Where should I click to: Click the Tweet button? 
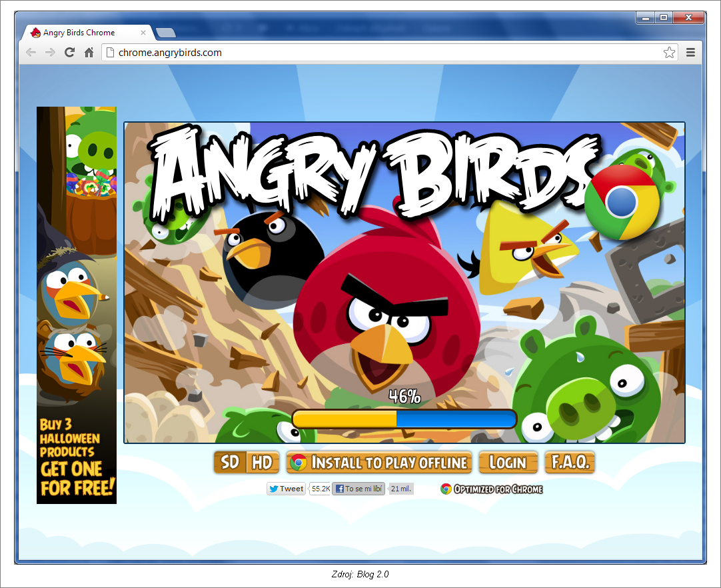pyautogui.click(x=286, y=489)
